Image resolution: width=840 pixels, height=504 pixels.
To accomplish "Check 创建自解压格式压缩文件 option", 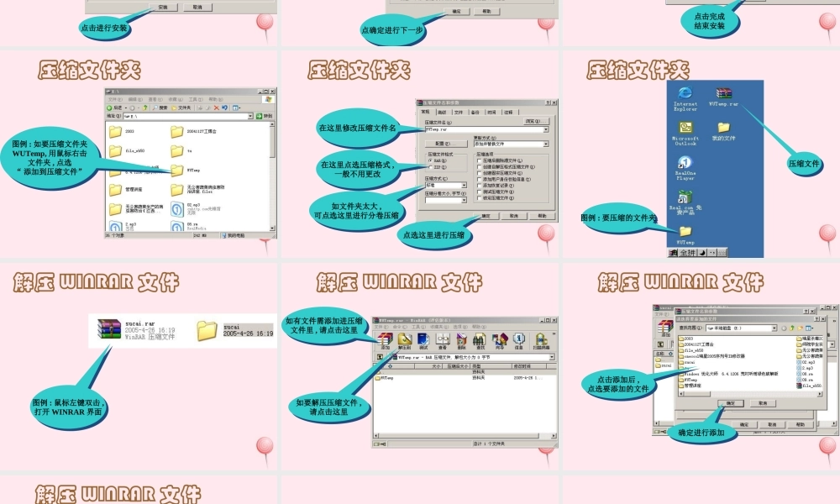I will coord(480,166).
